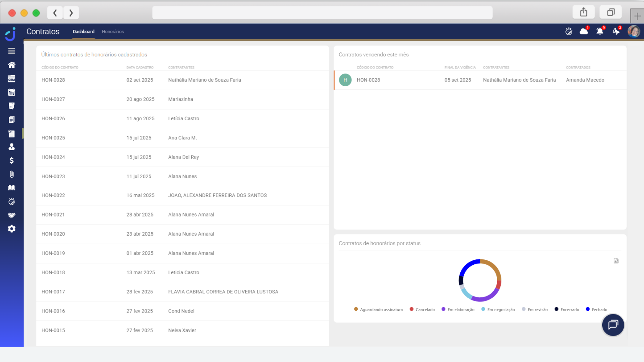Open the calendar icon in sidebar

tap(11, 92)
